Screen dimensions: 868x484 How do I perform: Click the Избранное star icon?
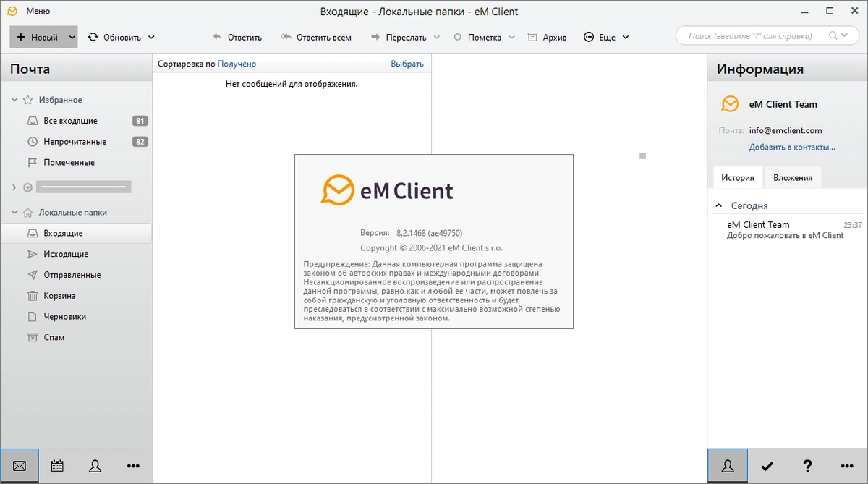28,100
